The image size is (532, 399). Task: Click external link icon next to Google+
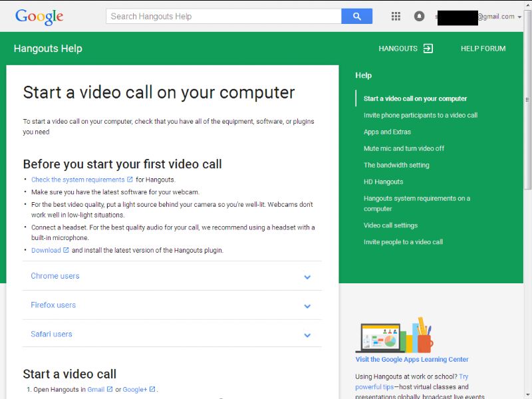point(152,389)
